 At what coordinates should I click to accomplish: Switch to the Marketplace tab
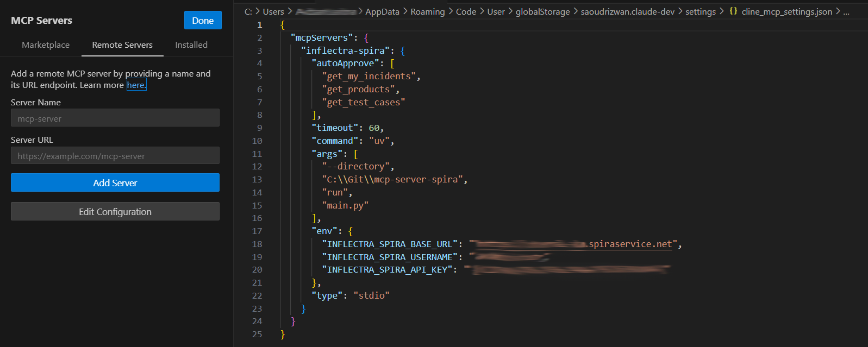pyautogui.click(x=46, y=45)
